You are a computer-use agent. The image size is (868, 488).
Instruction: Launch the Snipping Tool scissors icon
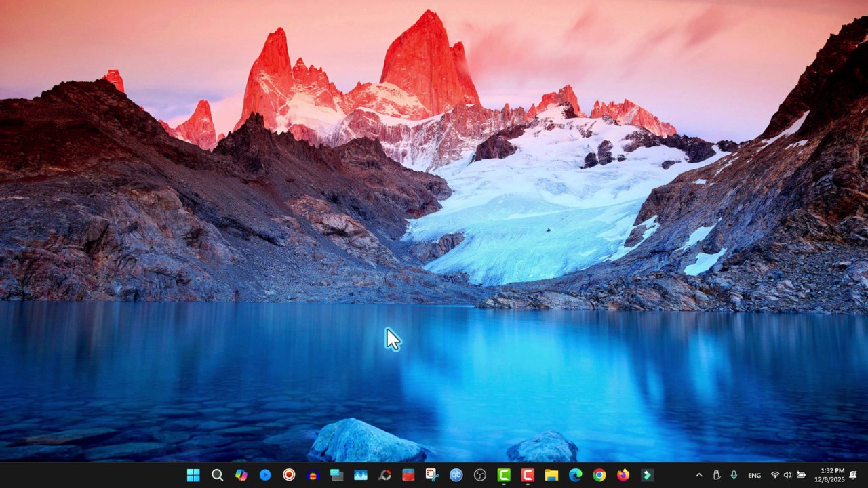click(432, 475)
